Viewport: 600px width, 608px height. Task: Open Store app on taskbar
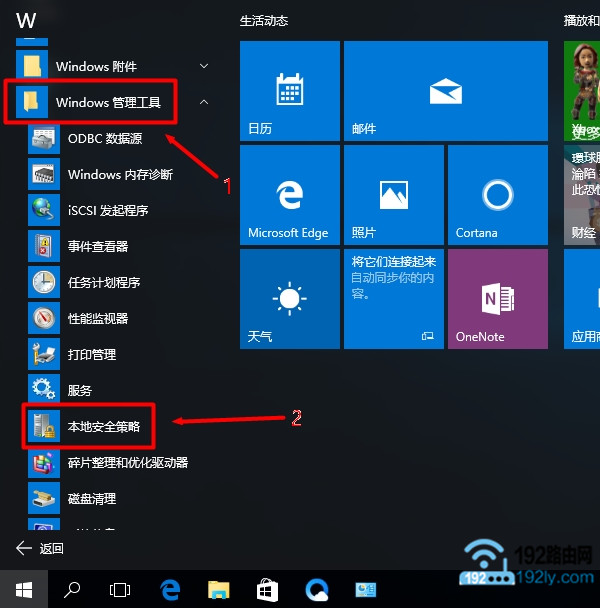268,590
